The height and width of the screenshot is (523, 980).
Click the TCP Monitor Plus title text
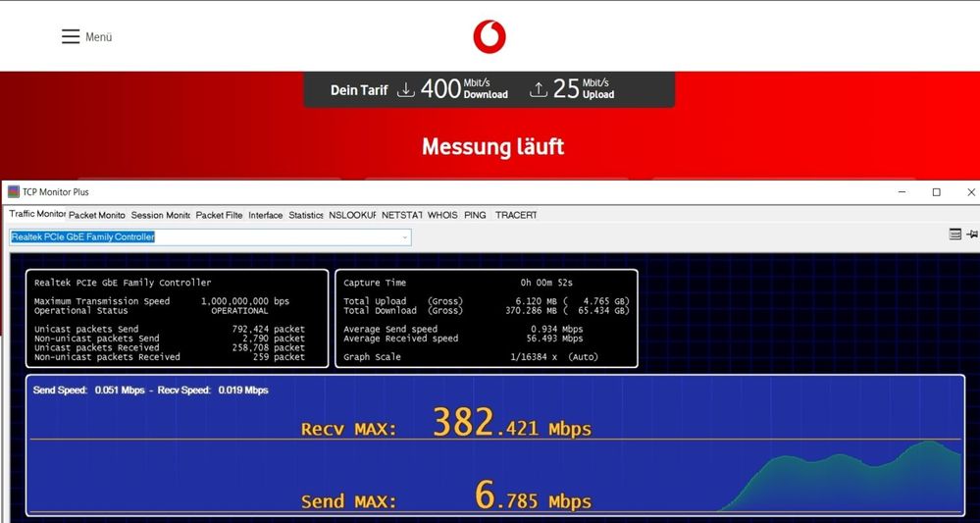[56, 191]
